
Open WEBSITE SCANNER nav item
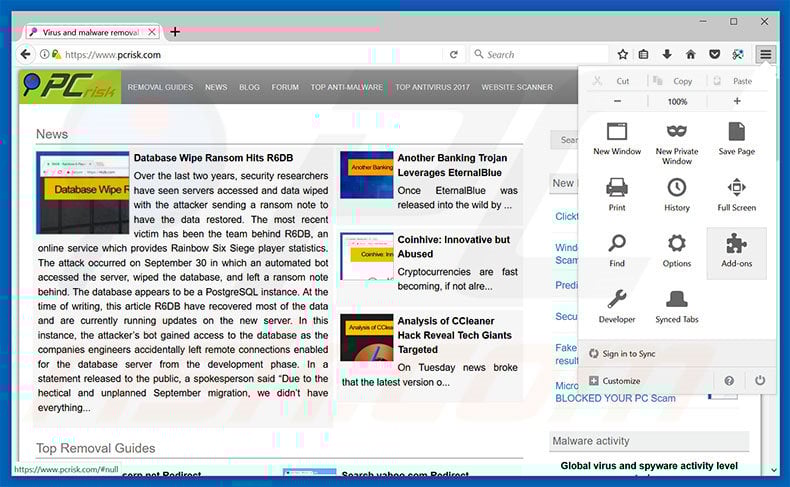(x=517, y=87)
